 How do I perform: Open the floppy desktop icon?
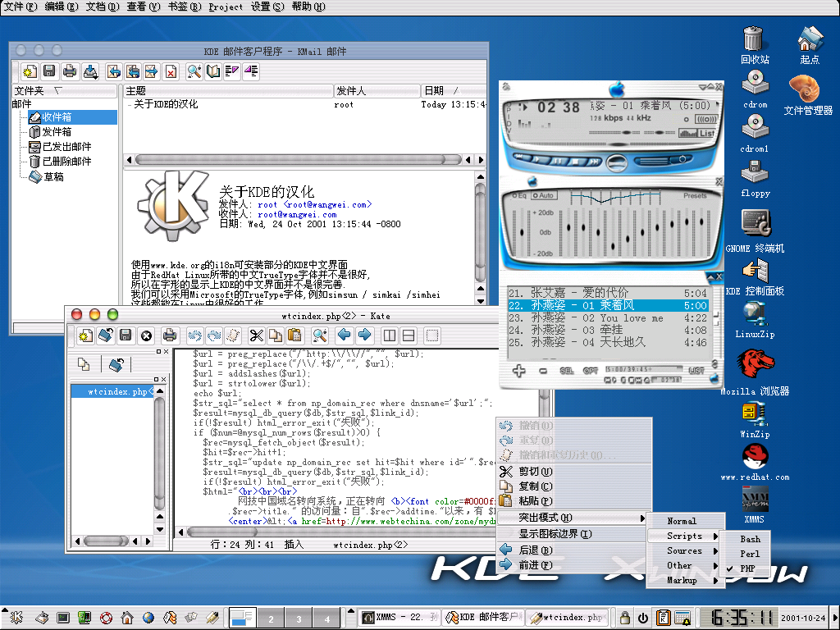755,178
